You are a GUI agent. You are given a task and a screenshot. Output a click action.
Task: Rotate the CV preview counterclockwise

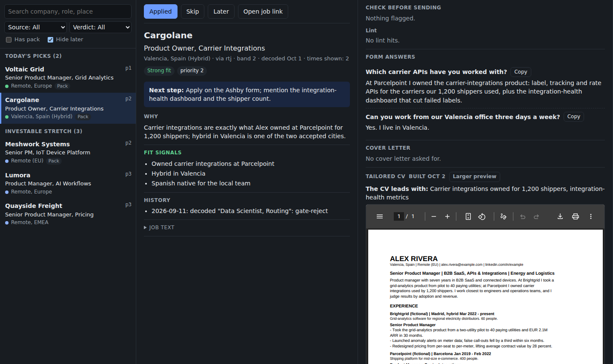pyautogui.click(x=482, y=216)
